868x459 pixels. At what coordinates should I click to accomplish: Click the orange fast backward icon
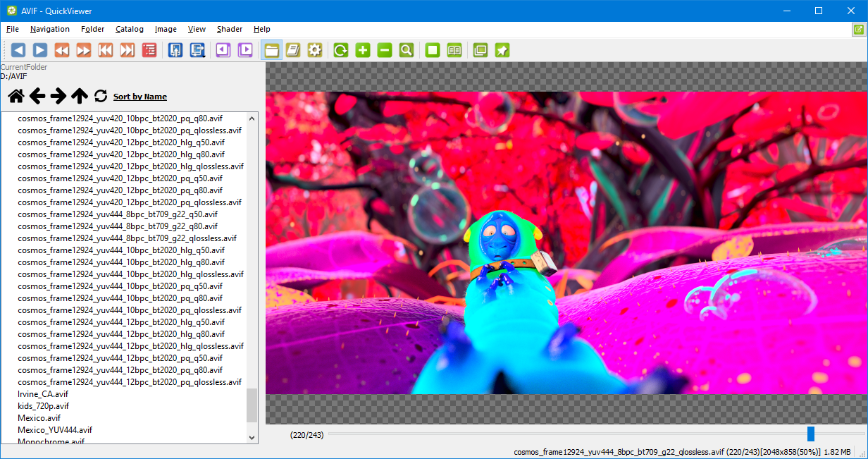click(x=61, y=50)
